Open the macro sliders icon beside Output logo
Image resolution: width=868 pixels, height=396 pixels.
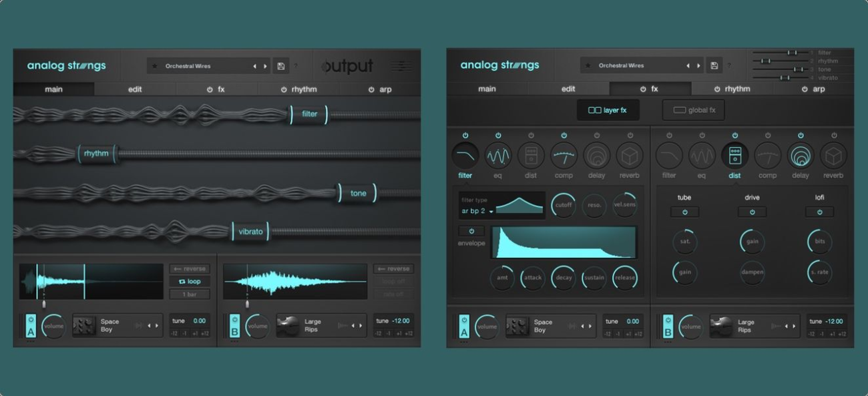coord(401,66)
